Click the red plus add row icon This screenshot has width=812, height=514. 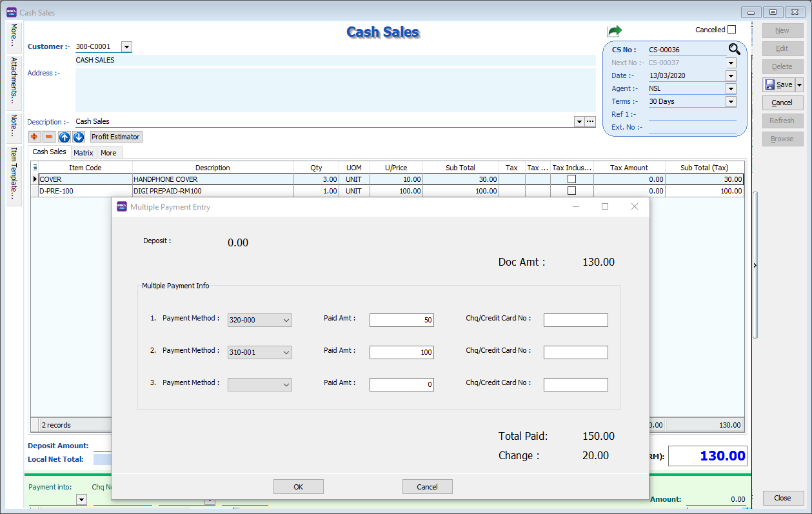(34, 137)
